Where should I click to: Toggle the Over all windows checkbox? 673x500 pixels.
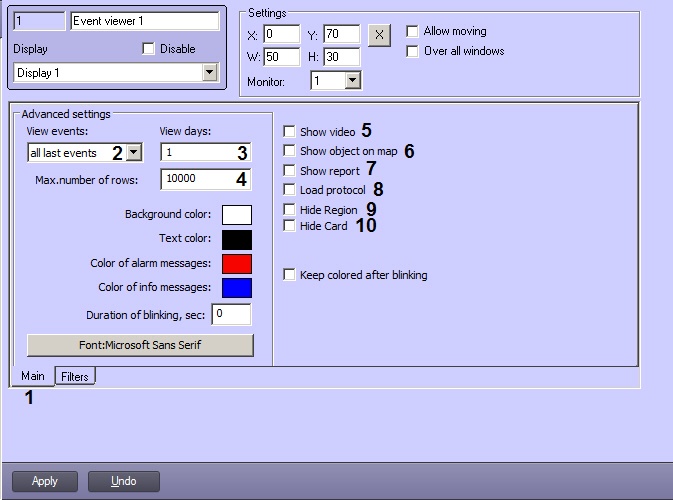click(x=413, y=51)
